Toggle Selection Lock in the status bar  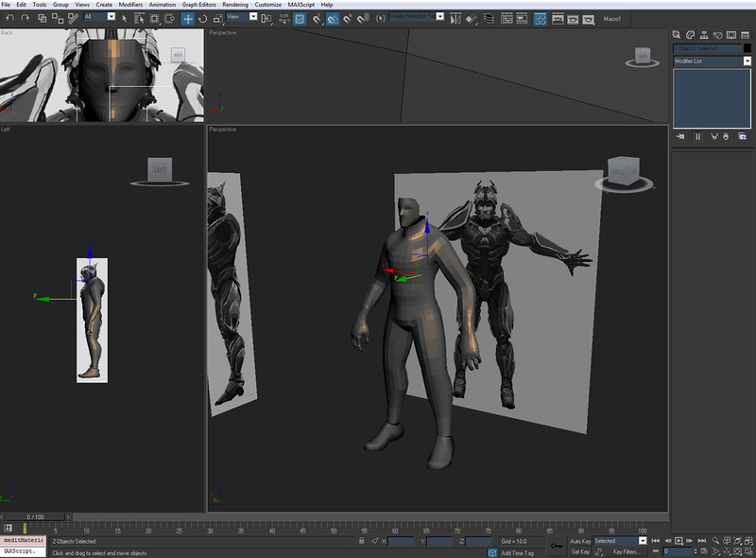[362, 541]
